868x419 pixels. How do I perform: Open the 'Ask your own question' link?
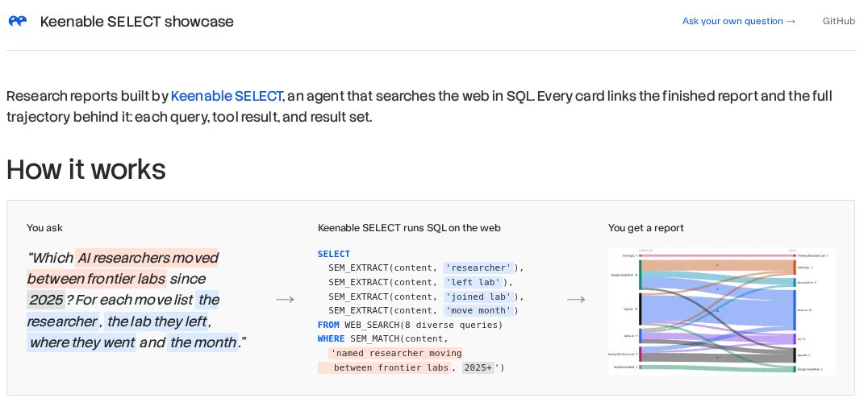[x=738, y=21]
